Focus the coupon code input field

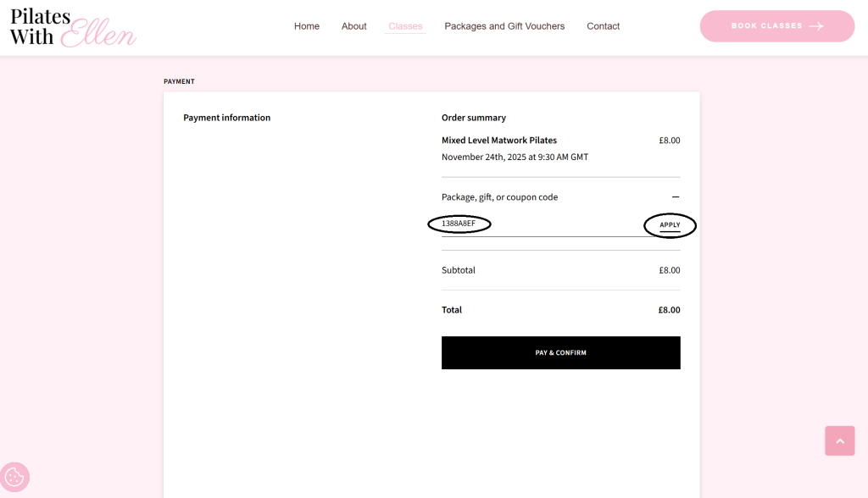tap(534, 224)
